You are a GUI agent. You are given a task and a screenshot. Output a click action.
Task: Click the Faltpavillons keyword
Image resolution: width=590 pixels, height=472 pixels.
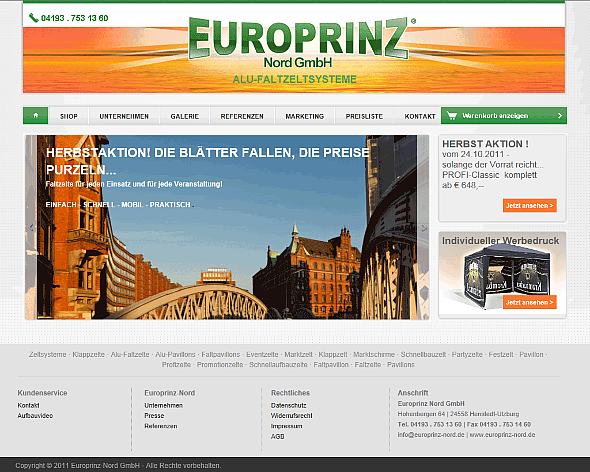tap(220, 355)
